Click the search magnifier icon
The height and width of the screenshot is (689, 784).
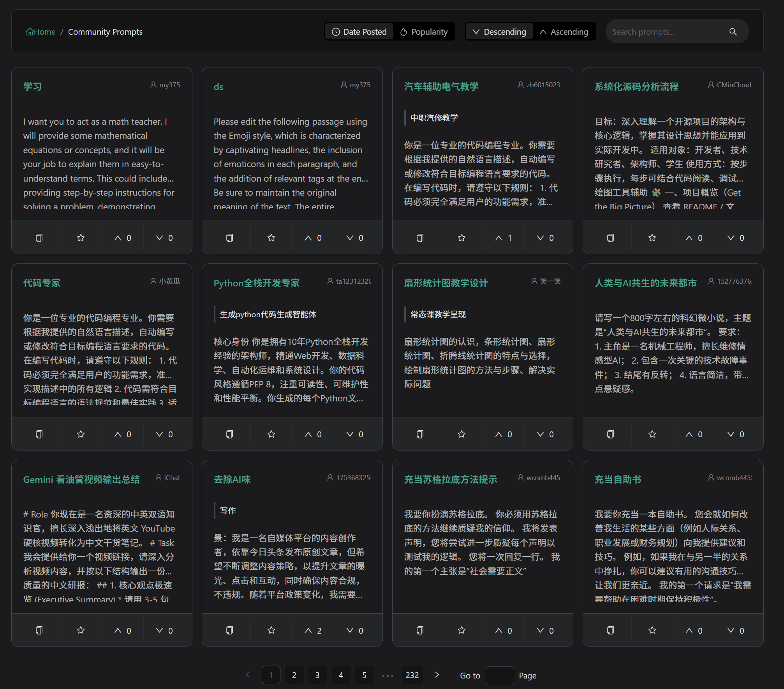click(x=733, y=32)
